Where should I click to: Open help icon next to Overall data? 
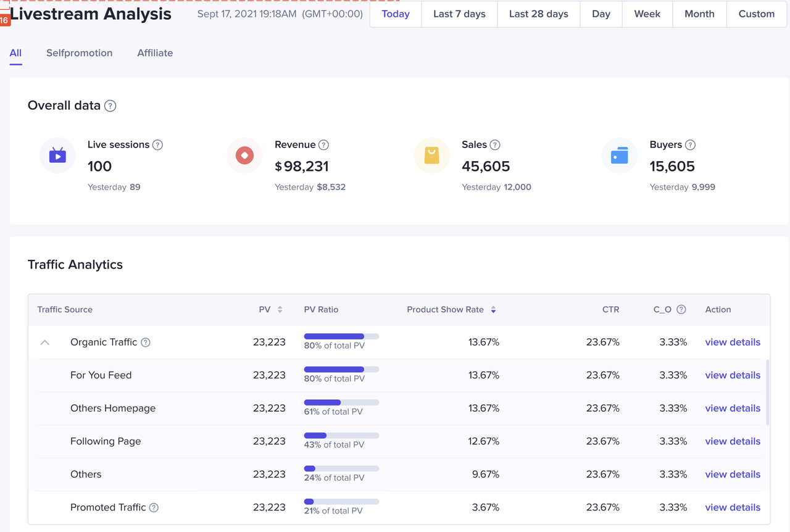[x=110, y=106]
